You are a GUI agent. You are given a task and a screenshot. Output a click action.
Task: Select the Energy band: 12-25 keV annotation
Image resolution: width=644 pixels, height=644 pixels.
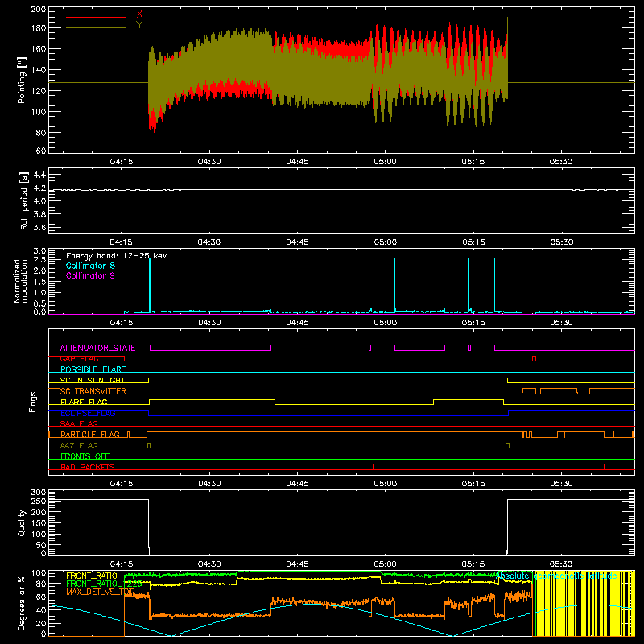117,256
